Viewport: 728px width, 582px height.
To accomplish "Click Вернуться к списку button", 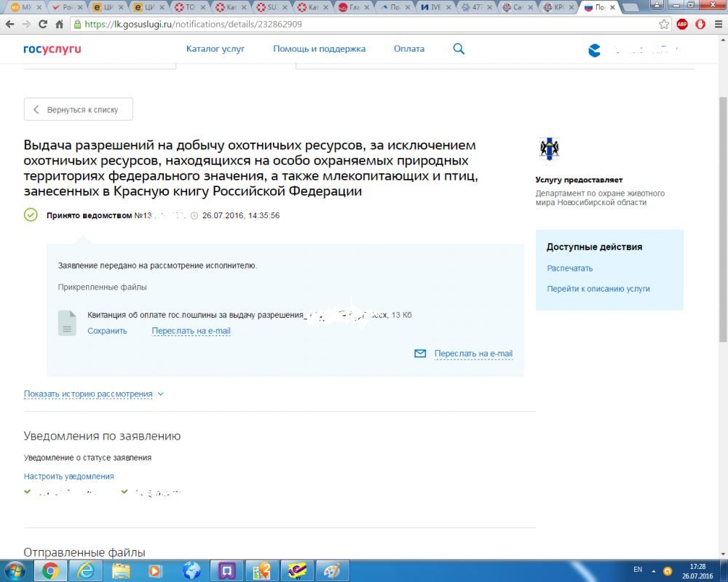I will pyautogui.click(x=79, y=110).
